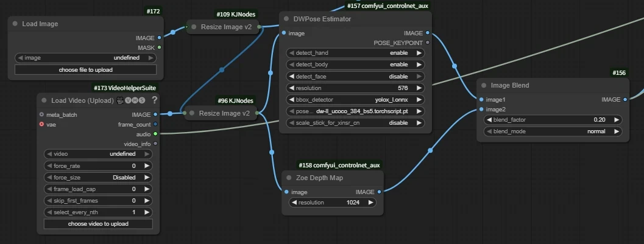
Task: Click the audio output socket on Load Video
Action: tap(155, 134)
